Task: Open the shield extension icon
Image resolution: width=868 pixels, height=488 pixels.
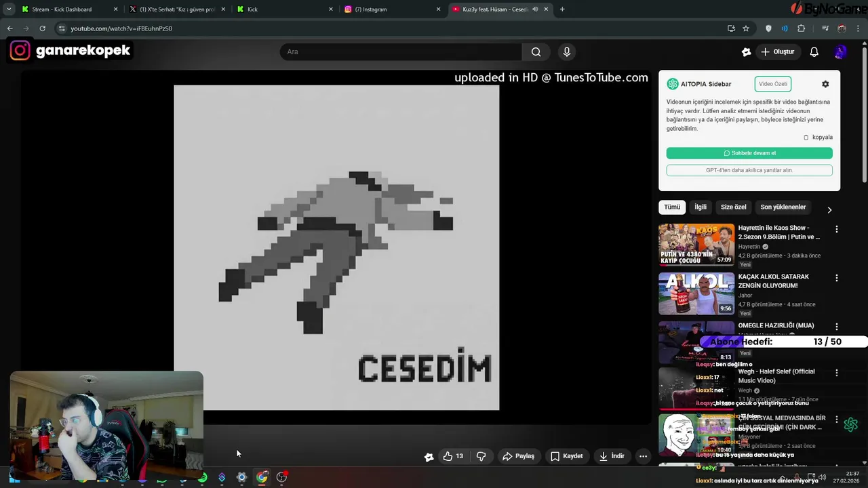Action: tap(768, 28)
